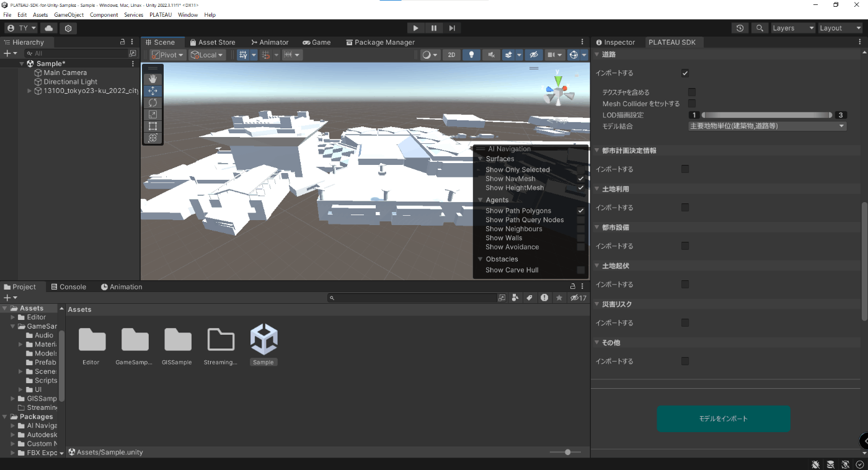Click the Project favorites star icon
The height and width of the screenshot is (470, 868).
coord(559,298)
